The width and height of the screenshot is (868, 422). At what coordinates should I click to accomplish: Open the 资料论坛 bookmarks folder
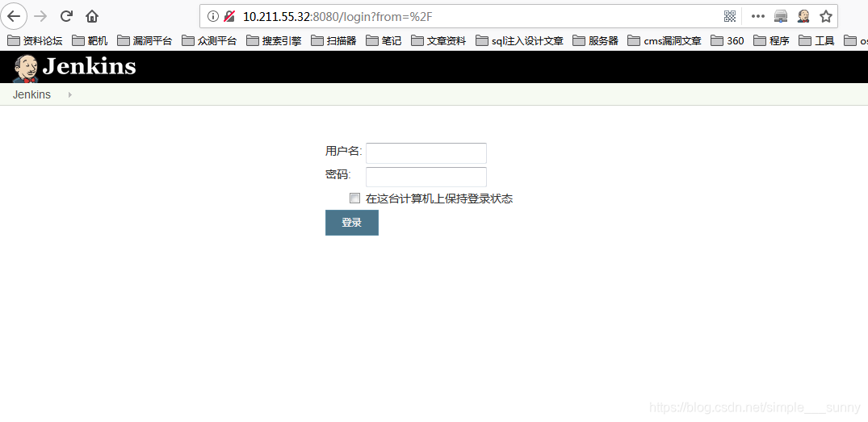(35, 40)
